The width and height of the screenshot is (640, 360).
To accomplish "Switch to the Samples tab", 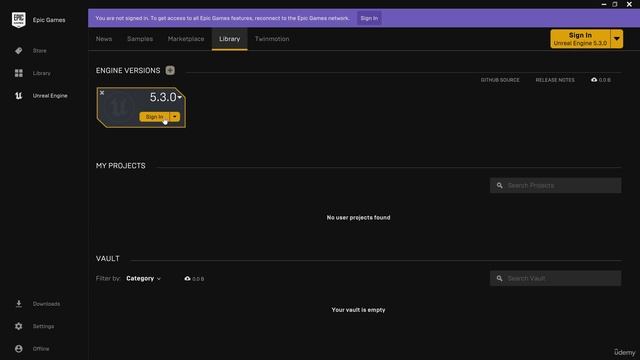I will point(140,39).
